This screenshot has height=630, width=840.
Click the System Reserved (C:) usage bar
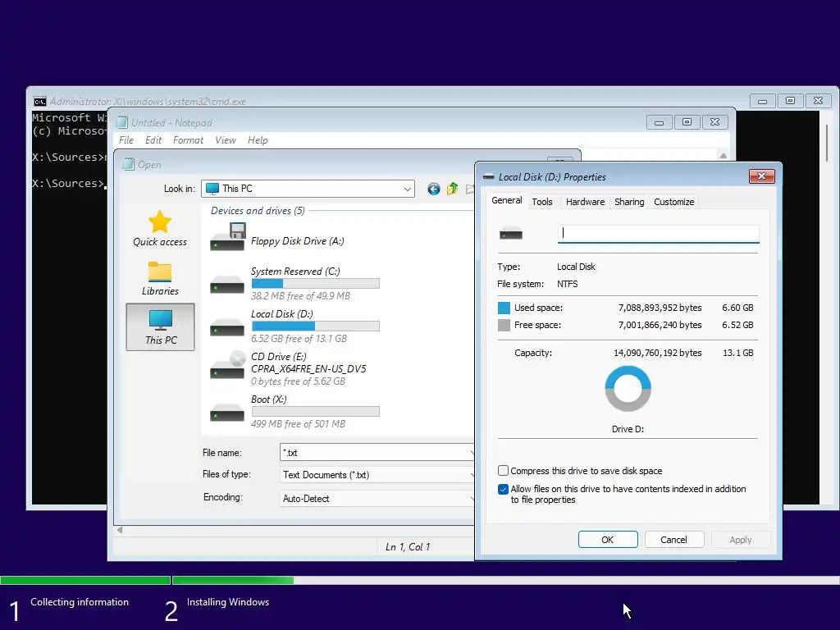pos(316,283)
